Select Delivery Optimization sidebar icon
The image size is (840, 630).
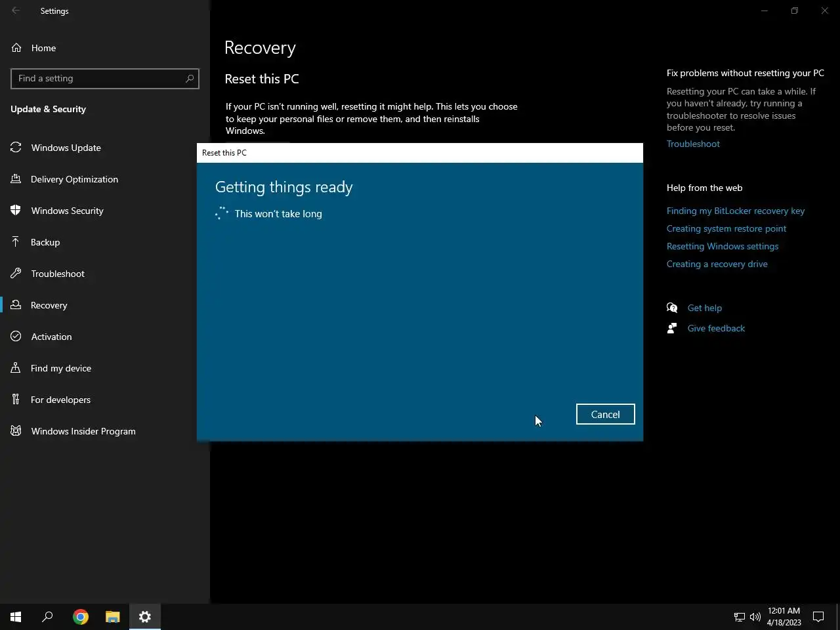point(16,179)
